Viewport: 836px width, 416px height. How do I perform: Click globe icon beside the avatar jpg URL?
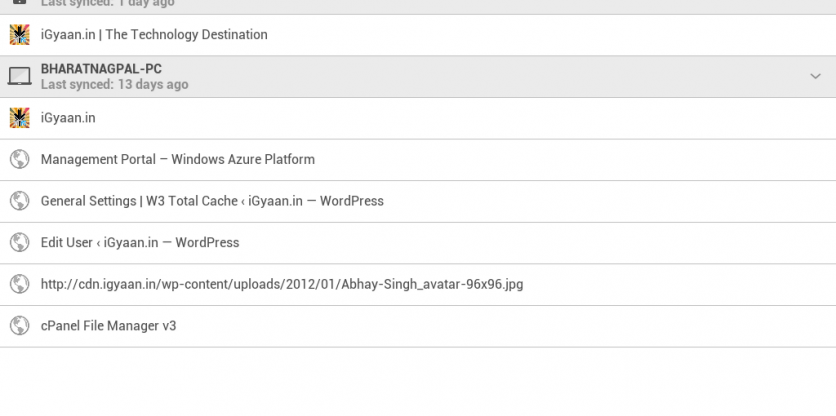coord(19,284)
